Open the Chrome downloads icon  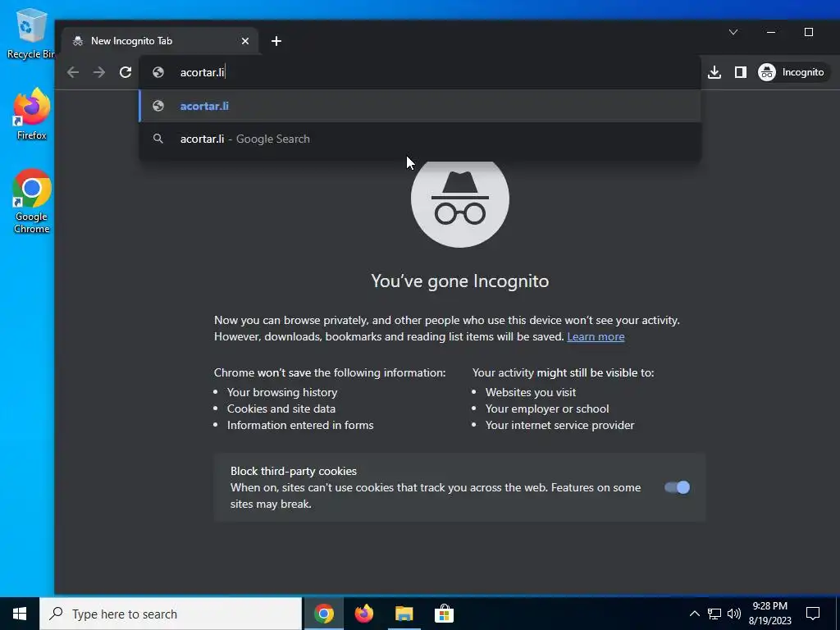coord(714,72)
